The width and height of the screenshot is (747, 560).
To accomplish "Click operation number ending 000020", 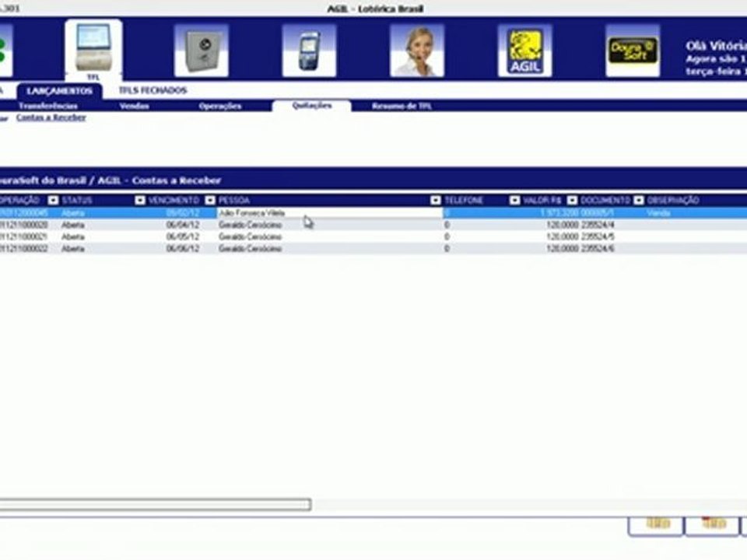I will point(24,225).
